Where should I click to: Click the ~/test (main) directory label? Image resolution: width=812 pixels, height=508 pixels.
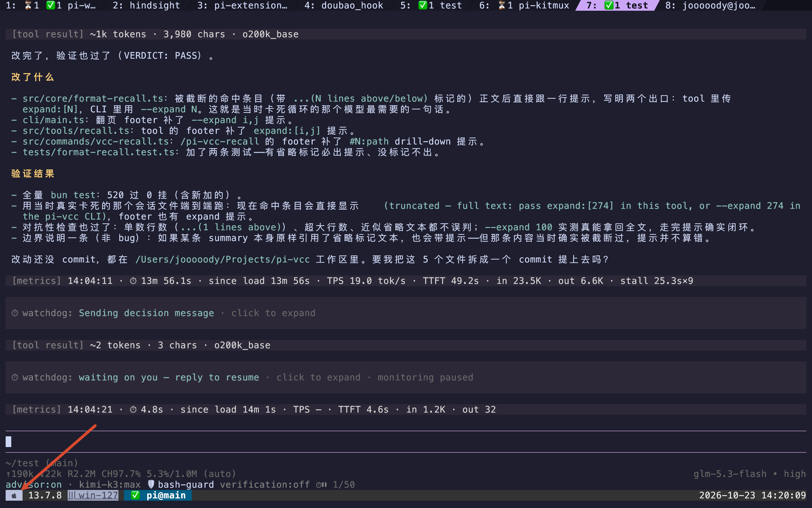click(x=42, y=463)
